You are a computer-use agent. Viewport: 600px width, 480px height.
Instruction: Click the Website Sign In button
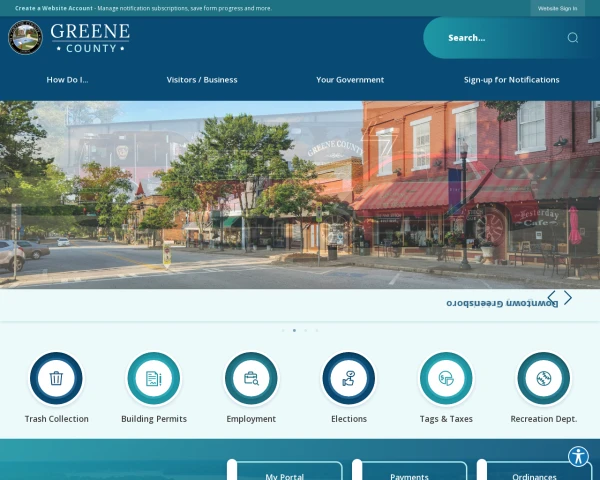pos(558,8)
